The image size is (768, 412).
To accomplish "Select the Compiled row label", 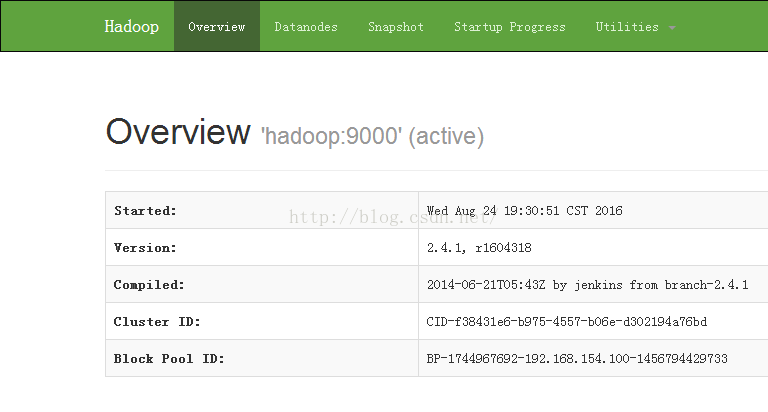I will point(149,285).
